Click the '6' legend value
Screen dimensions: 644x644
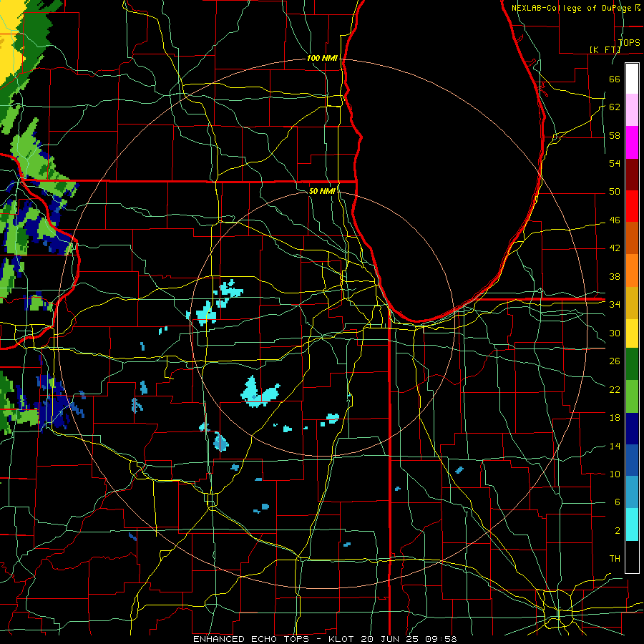pyautogui.click(x=617, y=502)
